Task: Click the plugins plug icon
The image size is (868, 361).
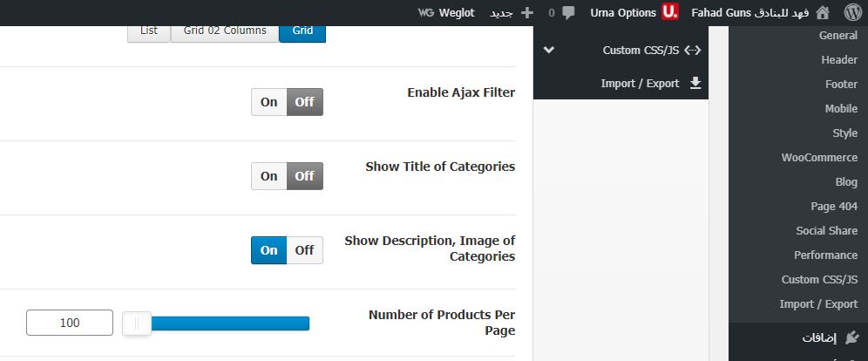Action: click(x=852, y=337)
